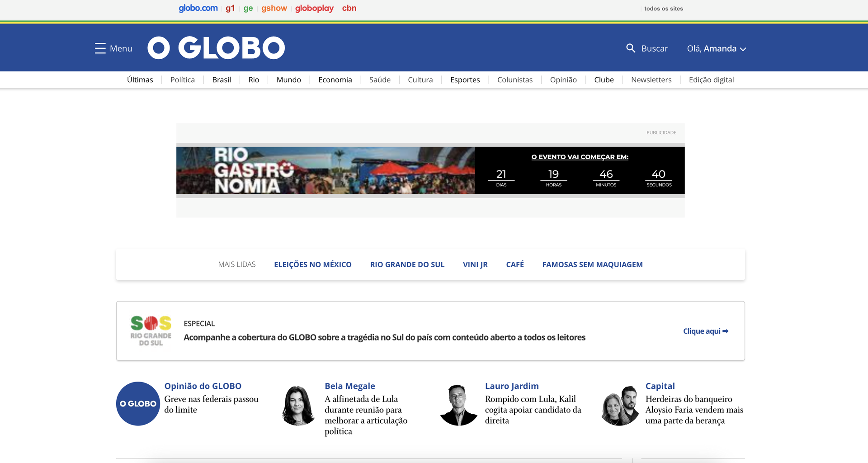Open the Últimas section
Image resolution: width=868 pixels, height=463 pixels.
click(140, 80)
